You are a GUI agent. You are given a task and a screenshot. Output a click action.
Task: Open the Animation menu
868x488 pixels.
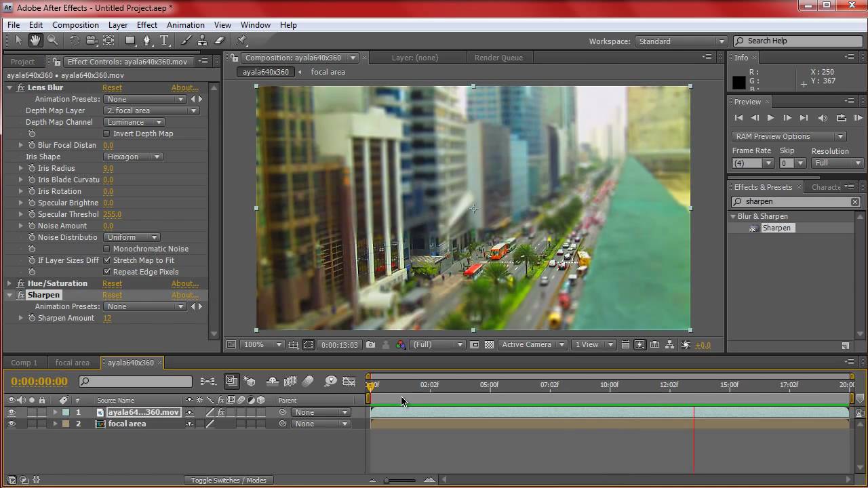185,25
